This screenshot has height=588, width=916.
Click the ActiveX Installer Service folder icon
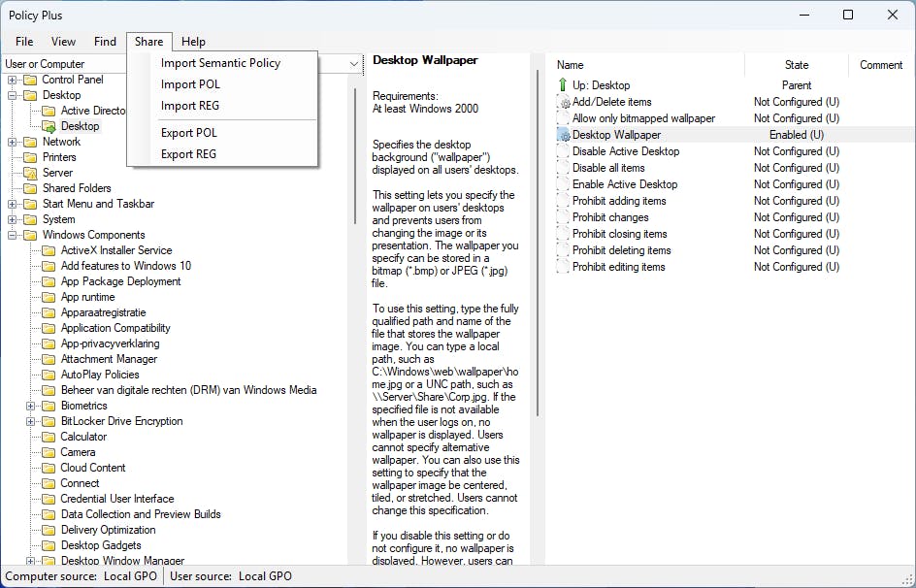(49, 250)
